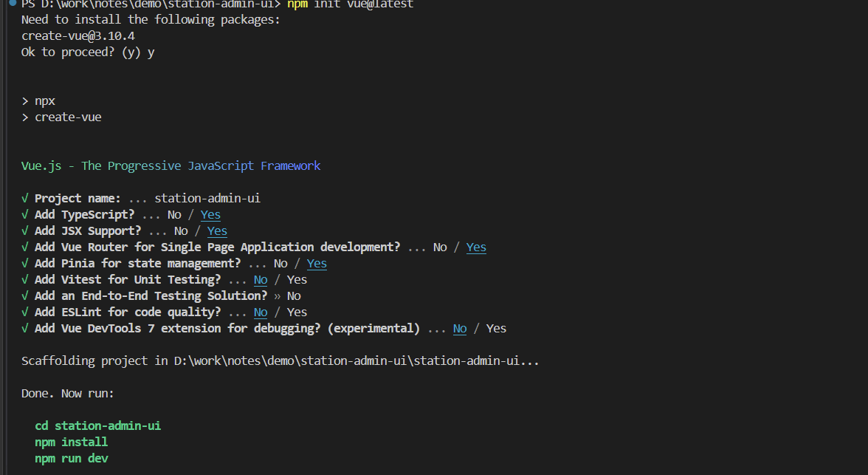This screenshot has height=475, width=868.
Task: Click the arrow prompt before npx
Action: coord(25,101)
